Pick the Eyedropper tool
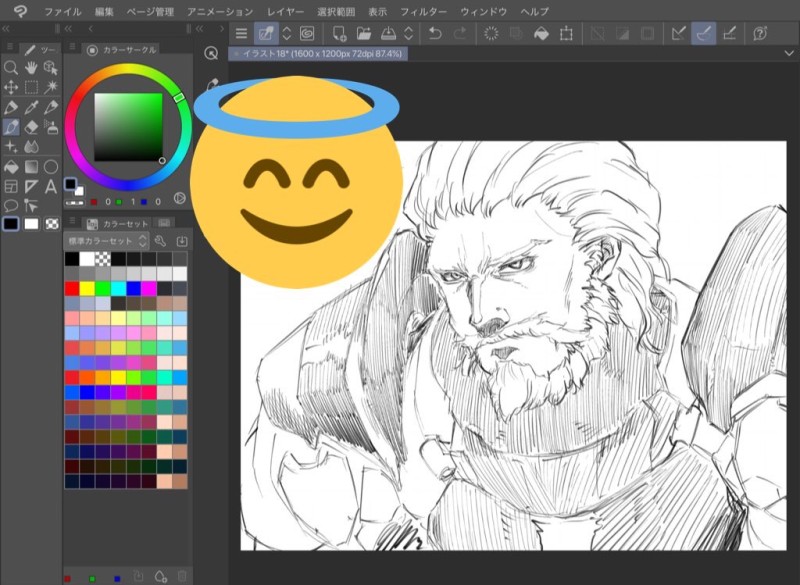Image resolution: width=800 pixels, height=585 pixels. 31,107
